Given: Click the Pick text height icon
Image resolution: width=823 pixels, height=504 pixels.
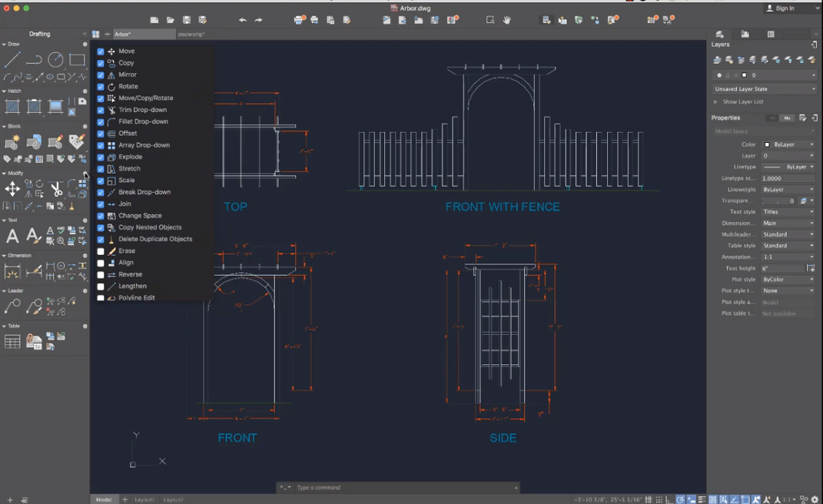Looking at the screenshot, I should (x=811, y=268).
